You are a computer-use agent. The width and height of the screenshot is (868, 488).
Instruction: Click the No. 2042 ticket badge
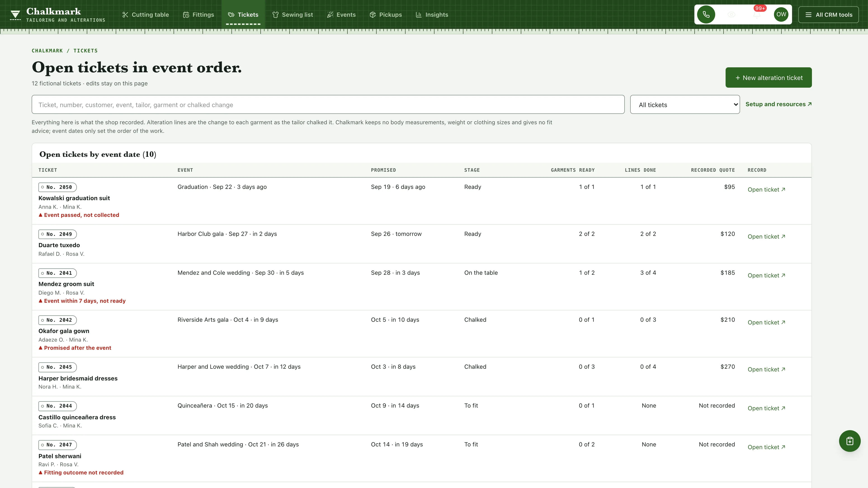point(58,320)
